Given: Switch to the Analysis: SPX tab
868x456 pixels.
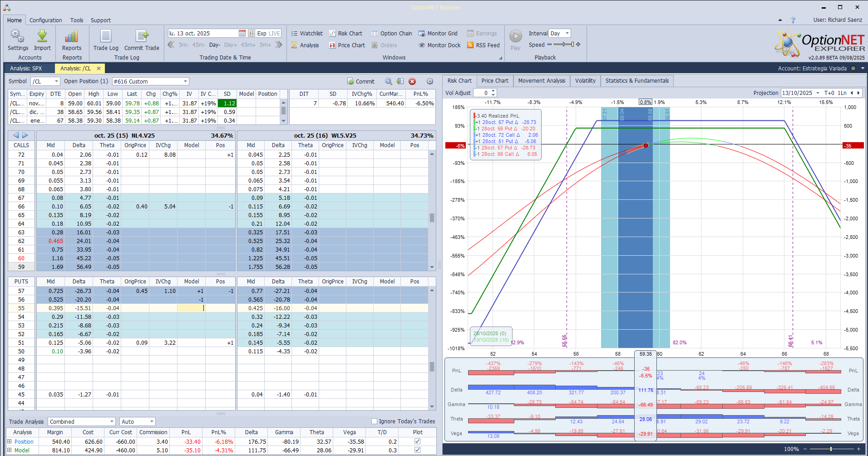Looking at the screenshot, I should 26,69.
